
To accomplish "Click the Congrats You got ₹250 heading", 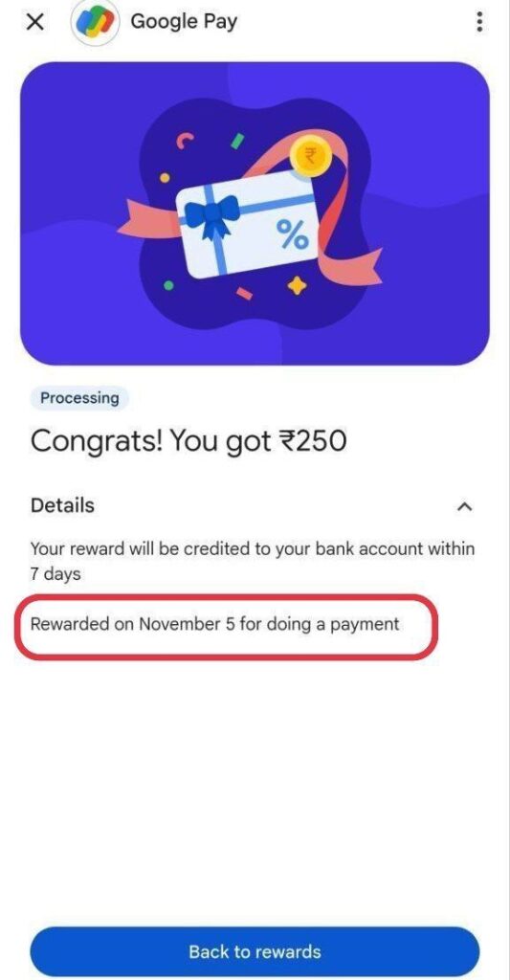I will coord(188,441).
